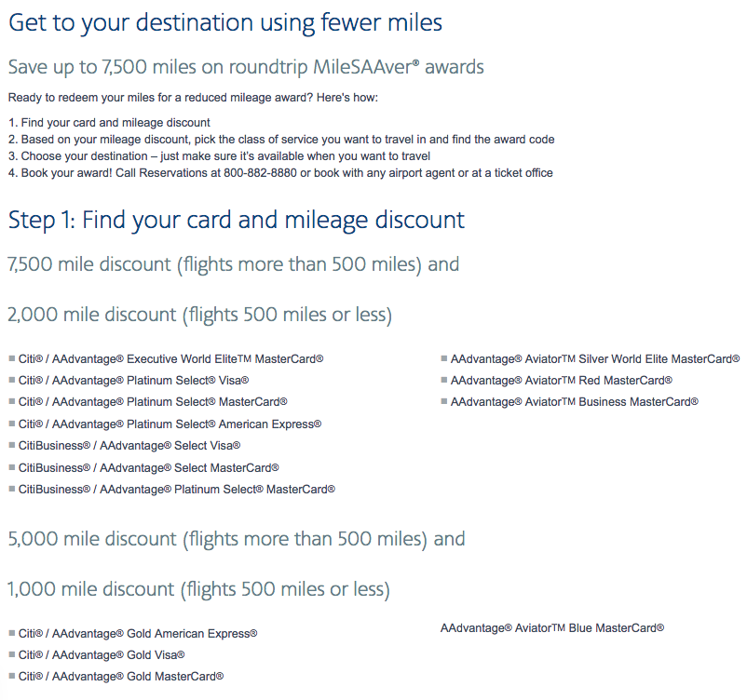
Task: Click 'Get to your destination' main heading
Action: [x=225, y=23]
